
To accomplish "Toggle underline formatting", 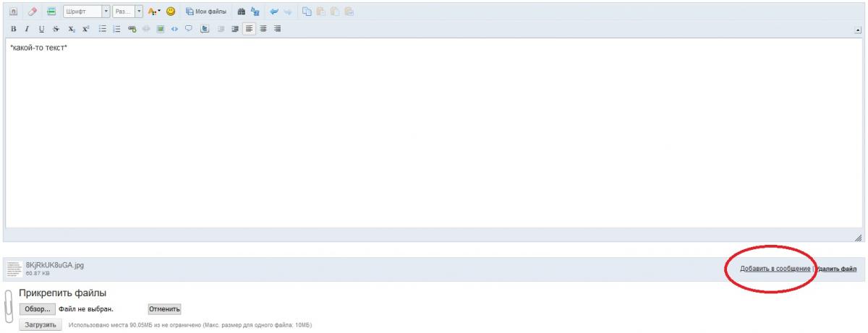I will [x=41, y=29].
